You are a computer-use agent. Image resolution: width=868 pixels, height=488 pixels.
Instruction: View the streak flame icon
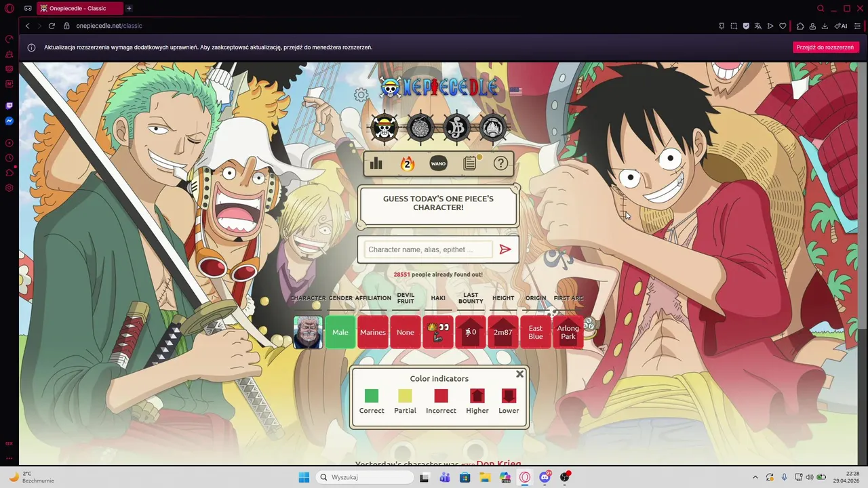tap(407, 163)
